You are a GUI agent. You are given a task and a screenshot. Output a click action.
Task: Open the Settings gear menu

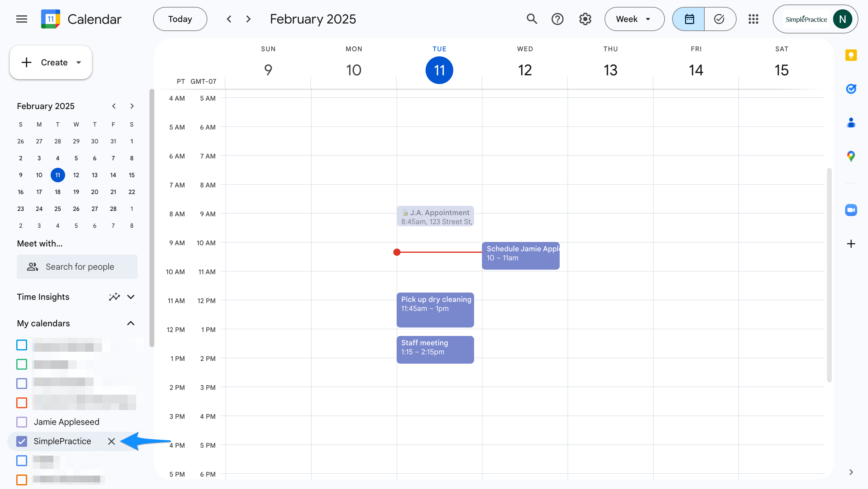[x=585, y=19]
